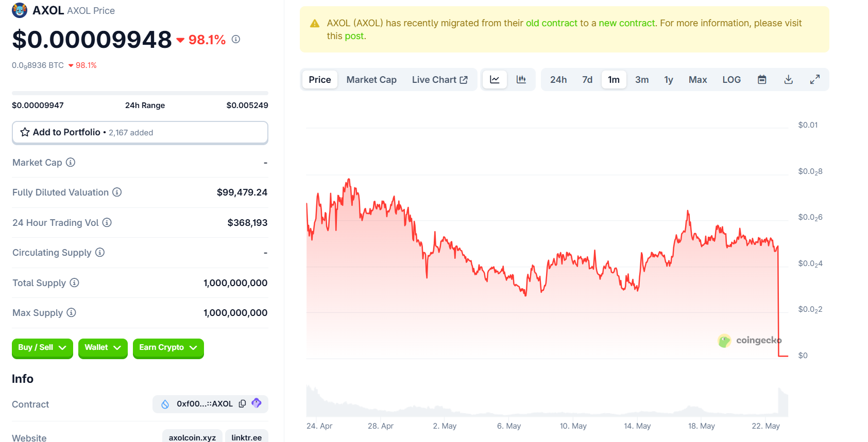Switch to the Market Cap tab
Image resolution: width=868 pixels, height=442 pixels.
371,80
